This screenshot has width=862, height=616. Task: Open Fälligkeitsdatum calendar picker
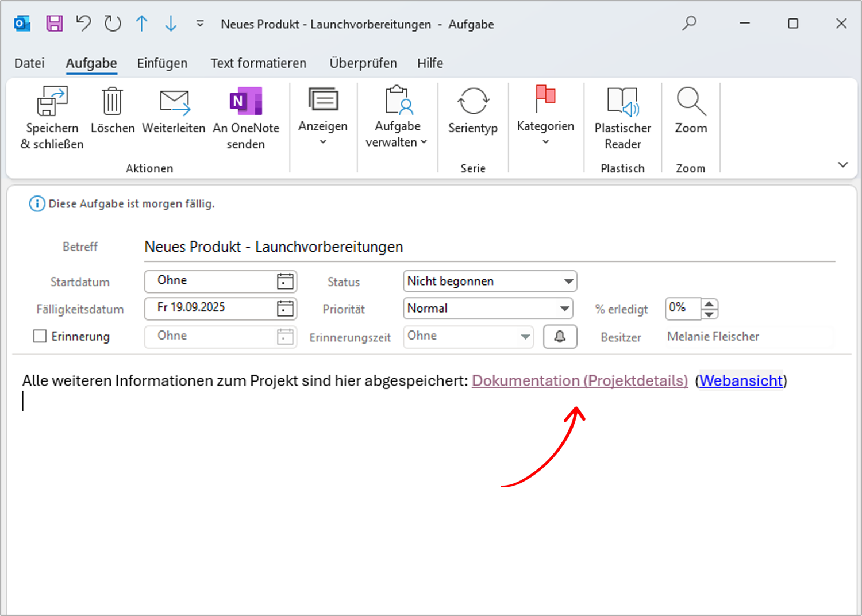tap(285, 309)
